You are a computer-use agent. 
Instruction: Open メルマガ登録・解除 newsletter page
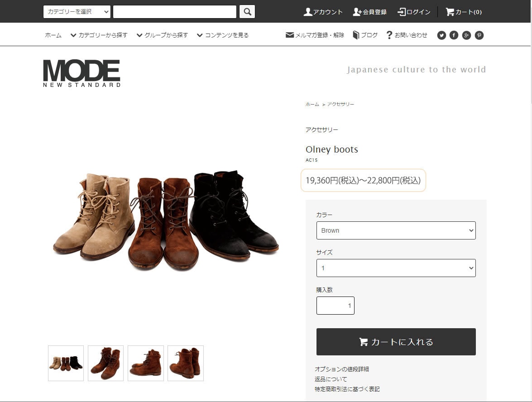(x=315, y=35)
